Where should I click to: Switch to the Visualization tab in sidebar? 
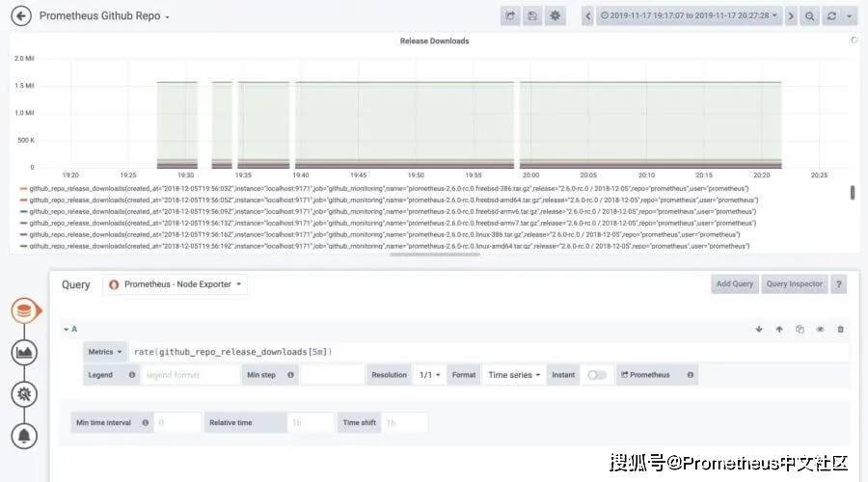tap(25, 352)
